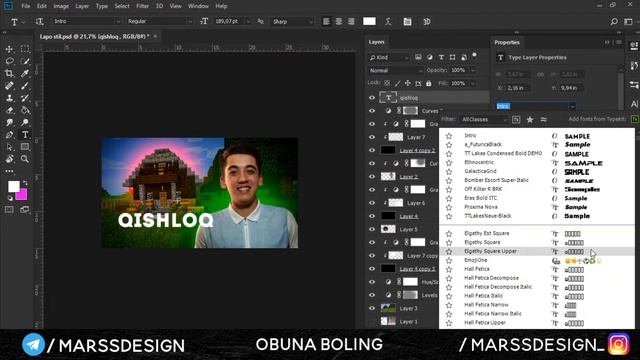The image size is (640, 360).
Task: Open the search icon in options bar
Action: [614, 22]
